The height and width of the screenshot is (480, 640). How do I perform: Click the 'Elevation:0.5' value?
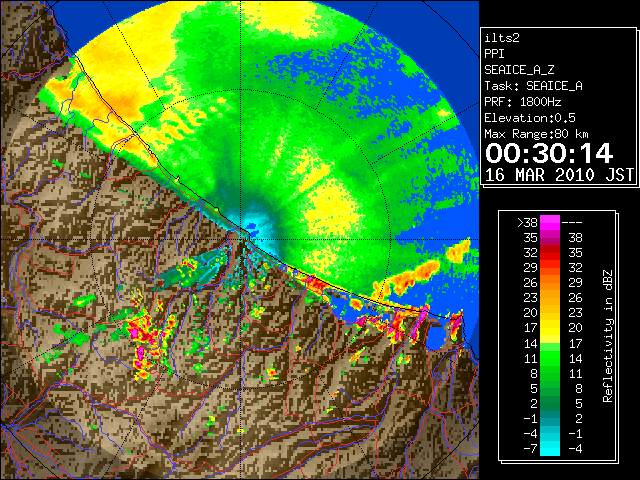click(530, 118)
